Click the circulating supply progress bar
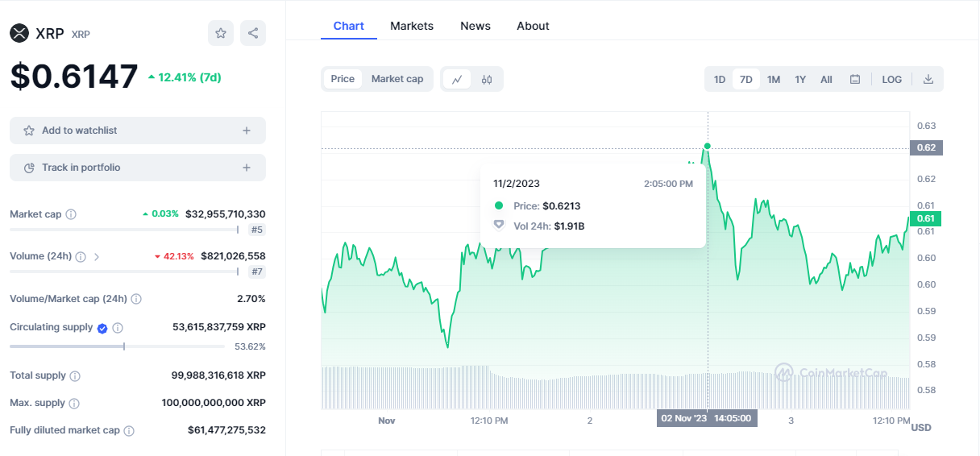 coord(117,346)
